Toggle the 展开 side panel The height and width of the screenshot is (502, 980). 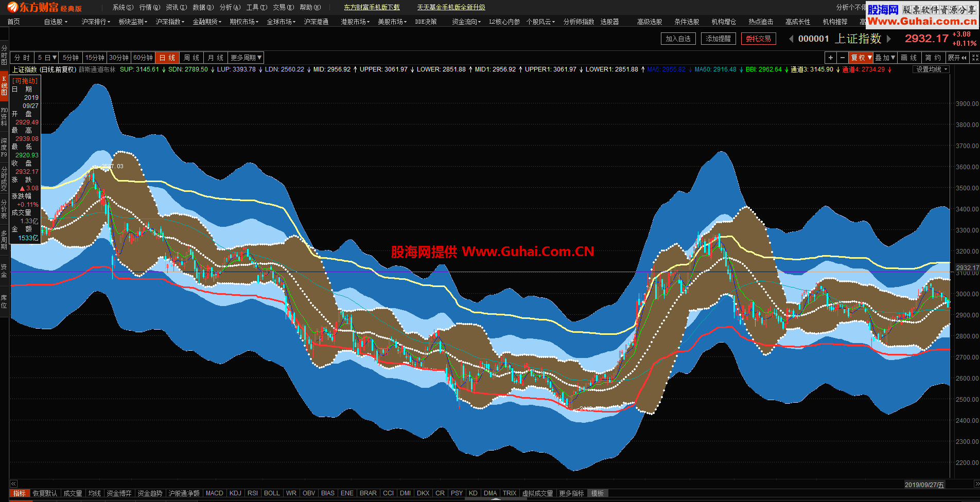tap(957, 58)
